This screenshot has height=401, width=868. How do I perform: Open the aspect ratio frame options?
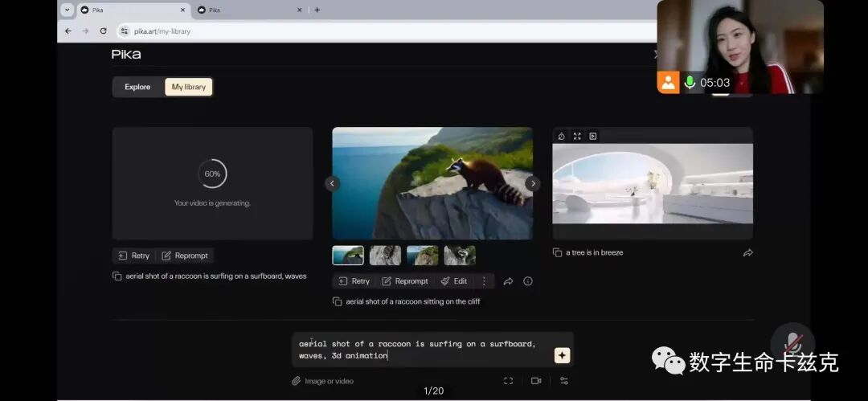508,381
